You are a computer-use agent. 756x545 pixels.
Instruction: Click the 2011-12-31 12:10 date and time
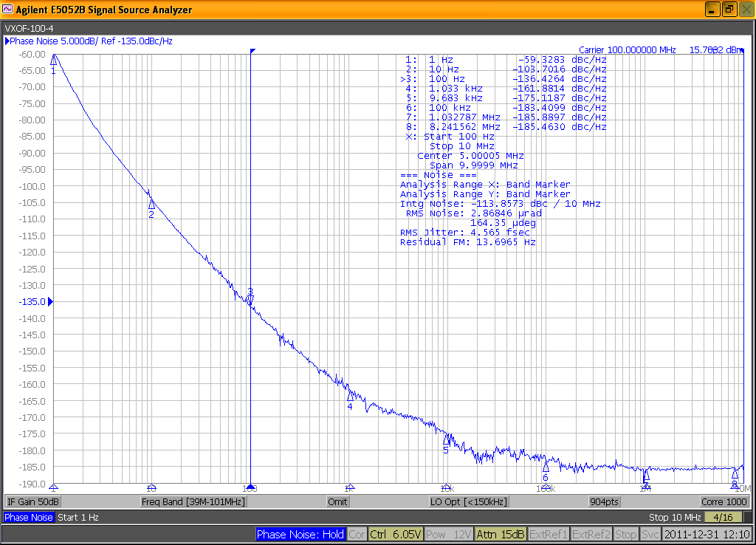point(707,535)
